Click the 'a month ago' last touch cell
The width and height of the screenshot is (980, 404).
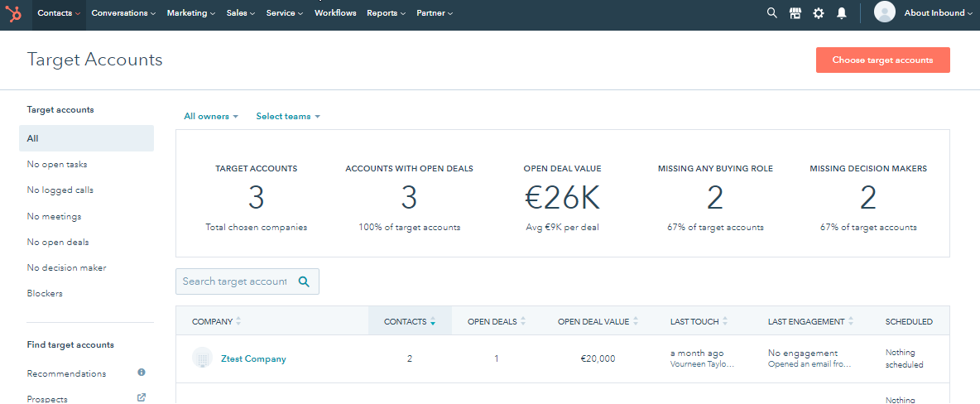point(697,353)
